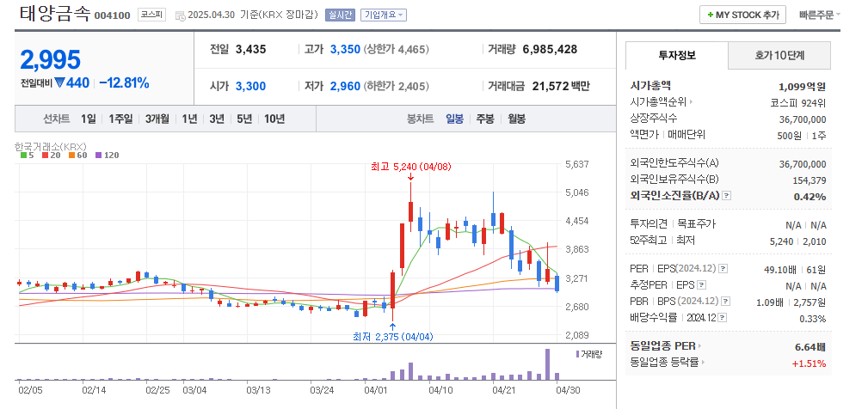Switch to the 호가10단계 tab
Image resolution: width=868 pixels, height=409 pixels.
tap(779, 55)
